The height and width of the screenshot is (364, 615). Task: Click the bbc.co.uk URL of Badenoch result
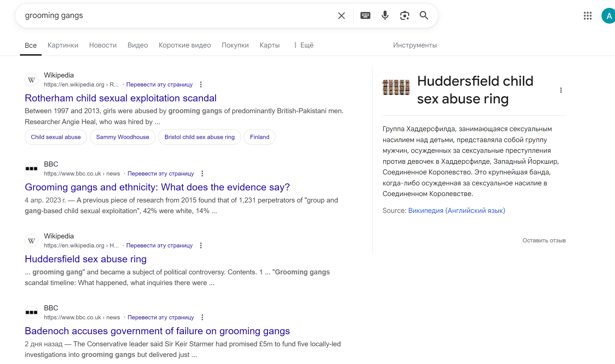tap(82, 317)
